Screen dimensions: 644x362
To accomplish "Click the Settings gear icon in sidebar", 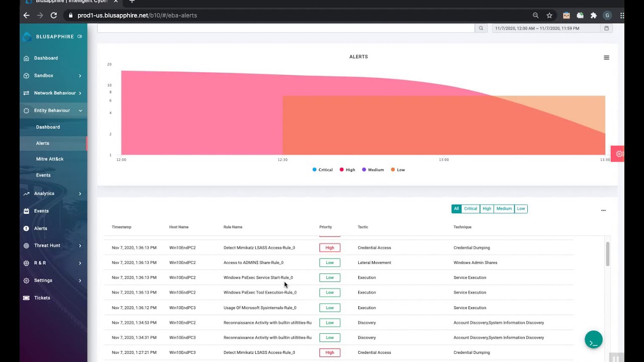I will pyautogui.click(x=26, y=281).
